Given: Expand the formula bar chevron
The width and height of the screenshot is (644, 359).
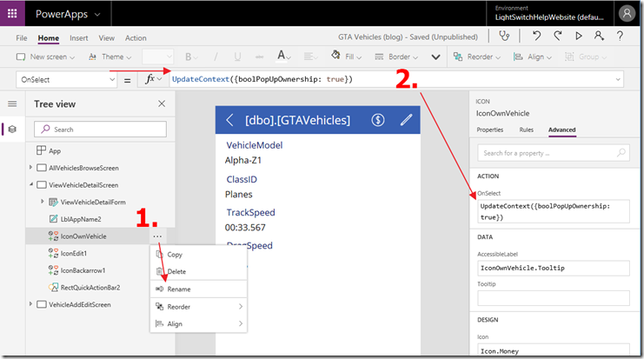Looking at the screenshot, I should point(618,79).
